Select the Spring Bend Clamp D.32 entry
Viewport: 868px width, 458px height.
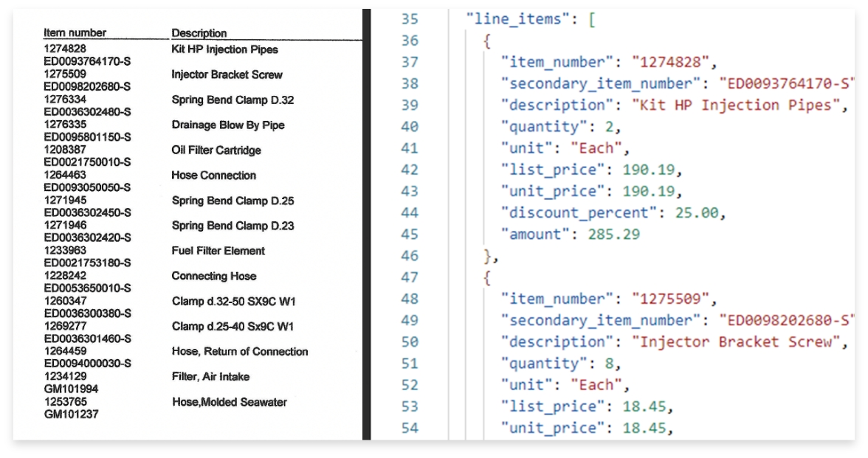(x=232, y=100)
